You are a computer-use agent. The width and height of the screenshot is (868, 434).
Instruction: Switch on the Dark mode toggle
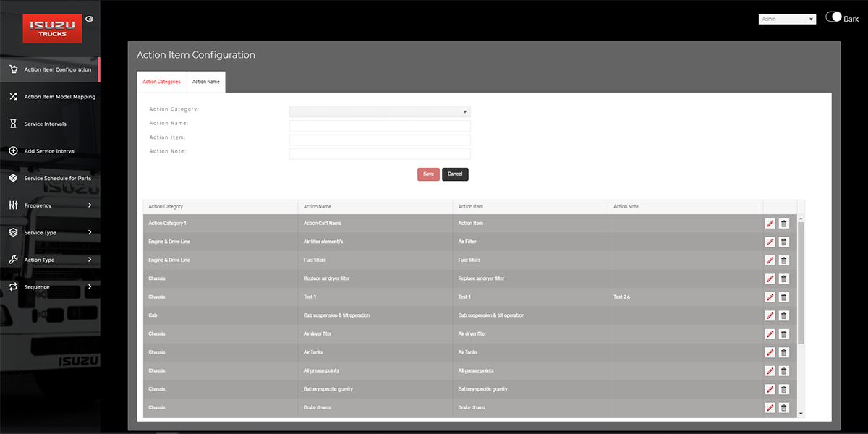click(833, 17)
